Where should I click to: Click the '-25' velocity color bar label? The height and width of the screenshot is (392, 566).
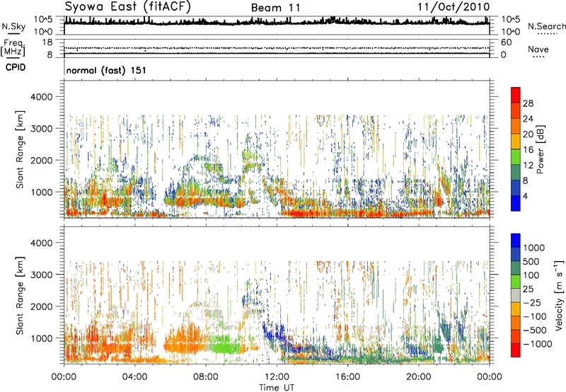tap(532, 303)
